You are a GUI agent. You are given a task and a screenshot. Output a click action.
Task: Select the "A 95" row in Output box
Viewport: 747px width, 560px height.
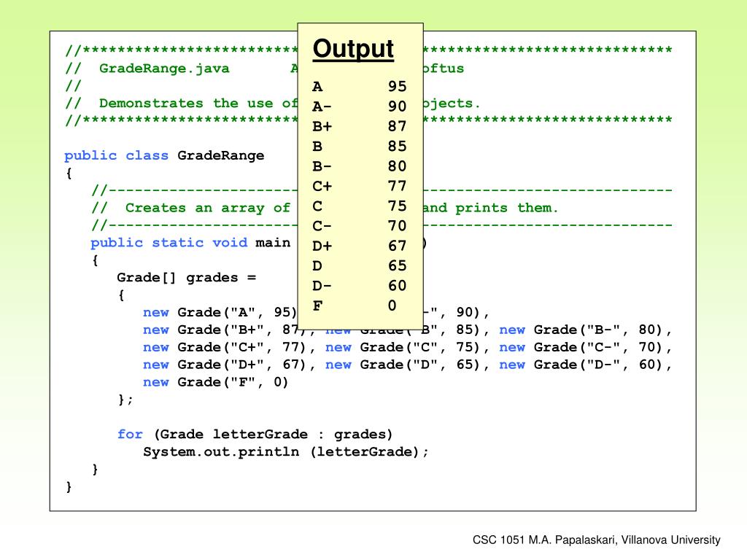tap(360, 86)
